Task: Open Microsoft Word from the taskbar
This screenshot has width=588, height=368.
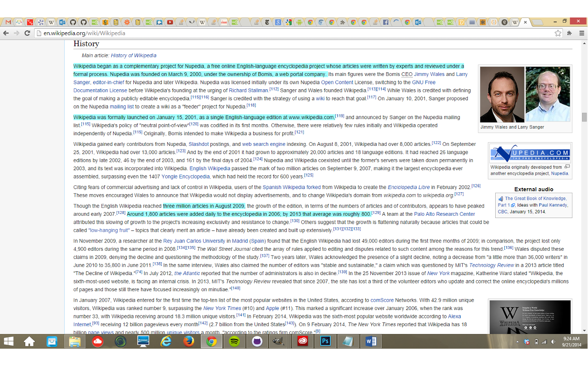Action: (x=371, y=341)
